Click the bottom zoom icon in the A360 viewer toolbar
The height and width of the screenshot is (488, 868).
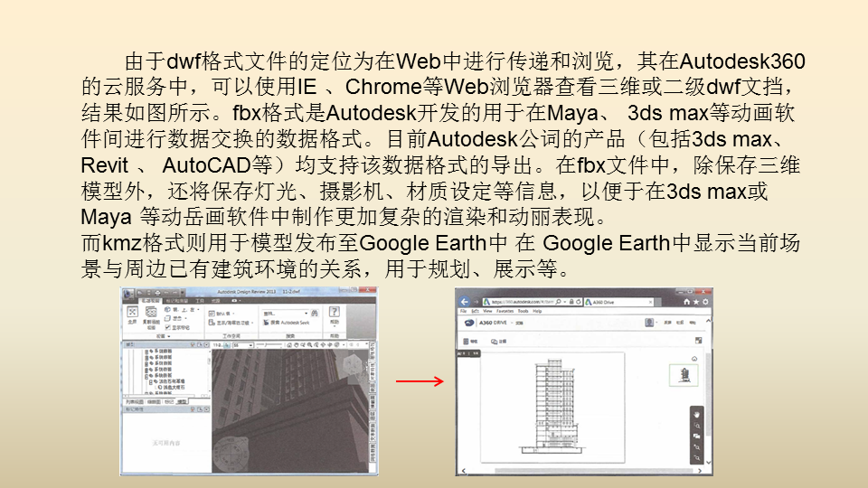click(697, 457)
